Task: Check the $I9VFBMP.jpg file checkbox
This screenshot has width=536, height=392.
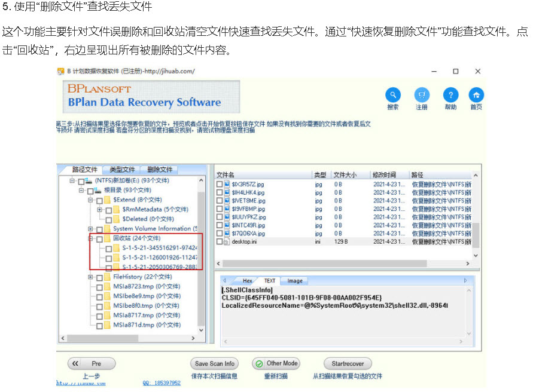Action: (220, 209)
